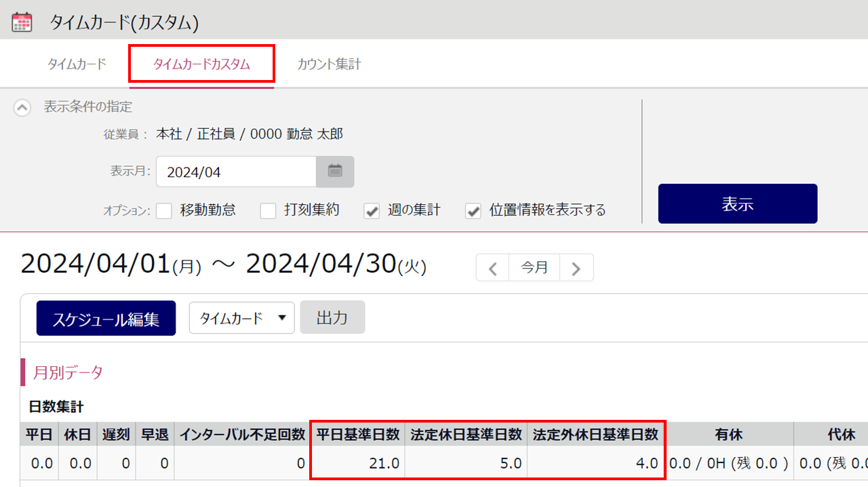Screen dimensions: 868x487
Task: Click the 21.0 value cell
Action: [x=358, y=463]
